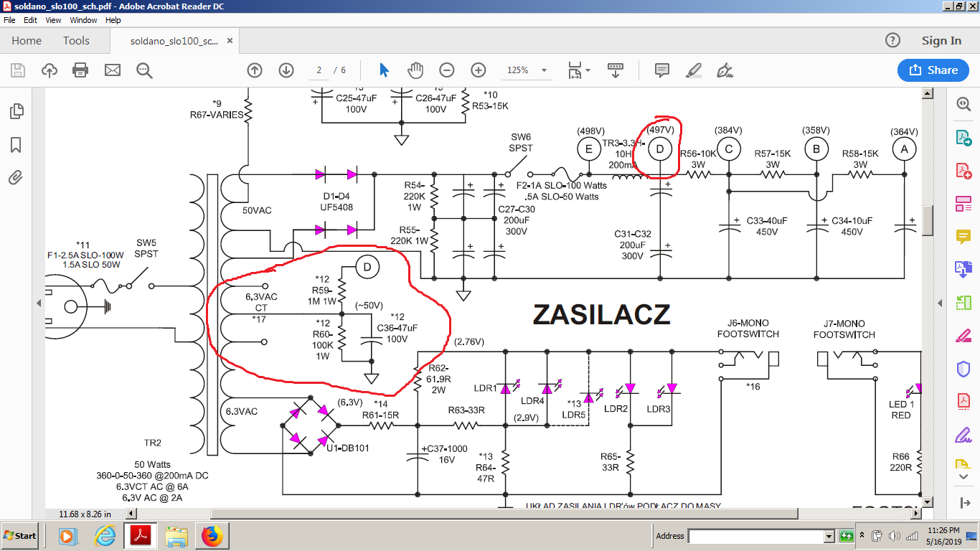Add a comment sticky note icon
The width and height of the screenshot is (980, 551).
662,70
